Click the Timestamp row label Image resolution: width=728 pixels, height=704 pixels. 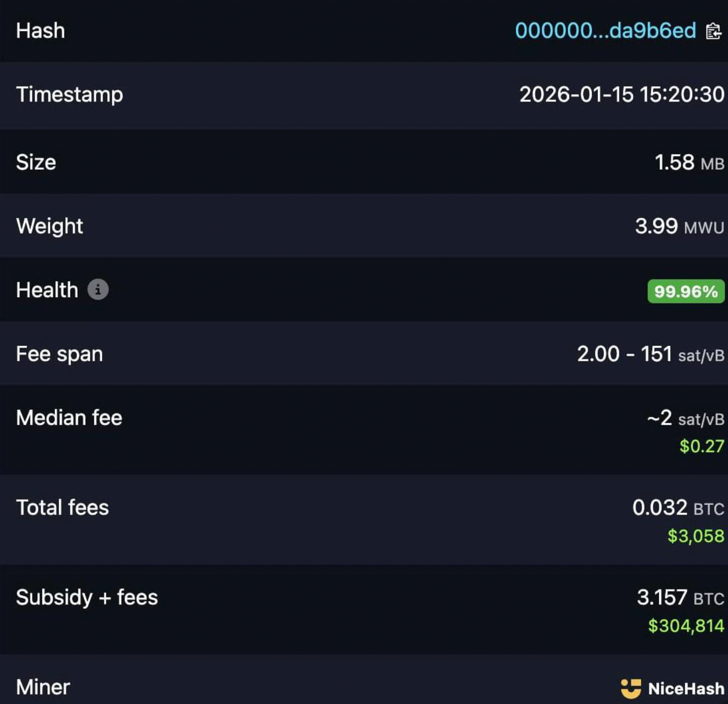click(70, 95)
